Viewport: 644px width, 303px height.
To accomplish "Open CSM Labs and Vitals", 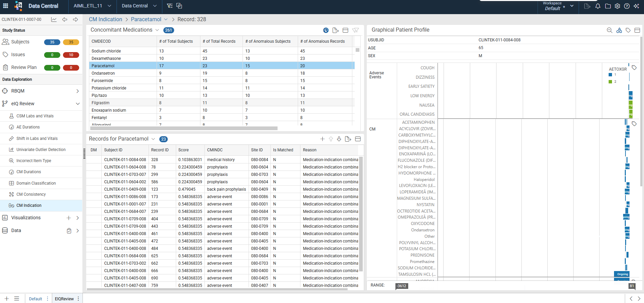I will click(x=35, y=116).
